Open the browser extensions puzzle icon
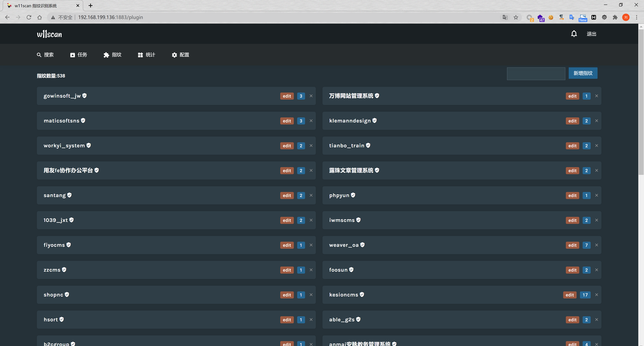 (x=615, y=17)
